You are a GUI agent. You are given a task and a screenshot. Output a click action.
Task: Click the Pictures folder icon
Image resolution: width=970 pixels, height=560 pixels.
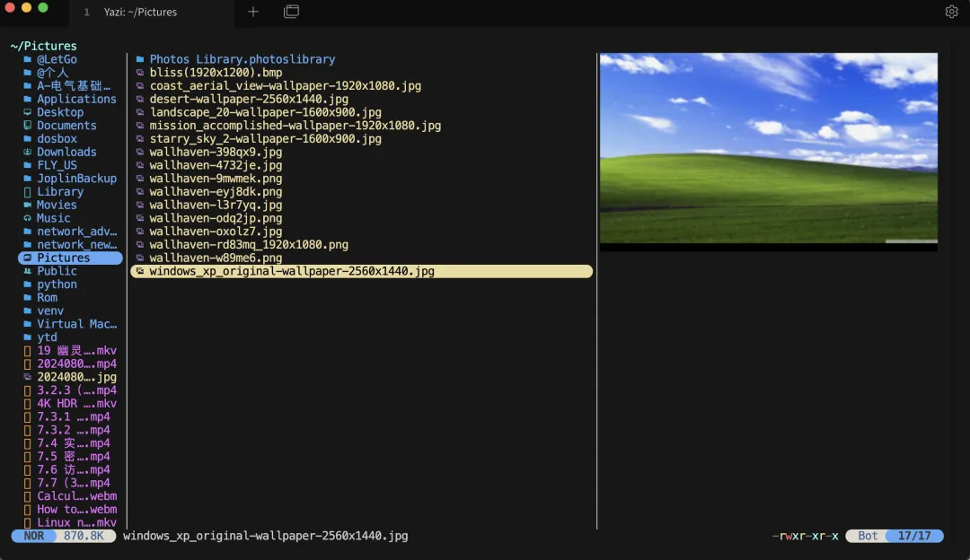coord(27,258)
